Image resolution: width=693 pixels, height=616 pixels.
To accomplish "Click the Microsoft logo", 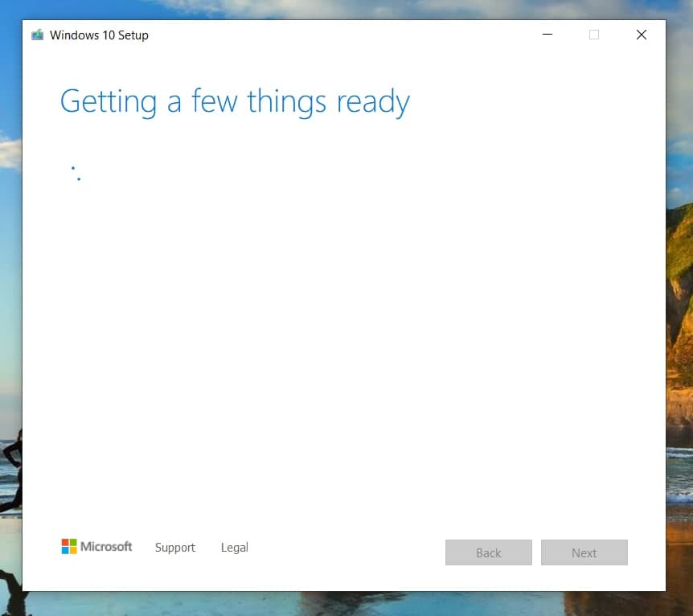I will tap(96, 547).
